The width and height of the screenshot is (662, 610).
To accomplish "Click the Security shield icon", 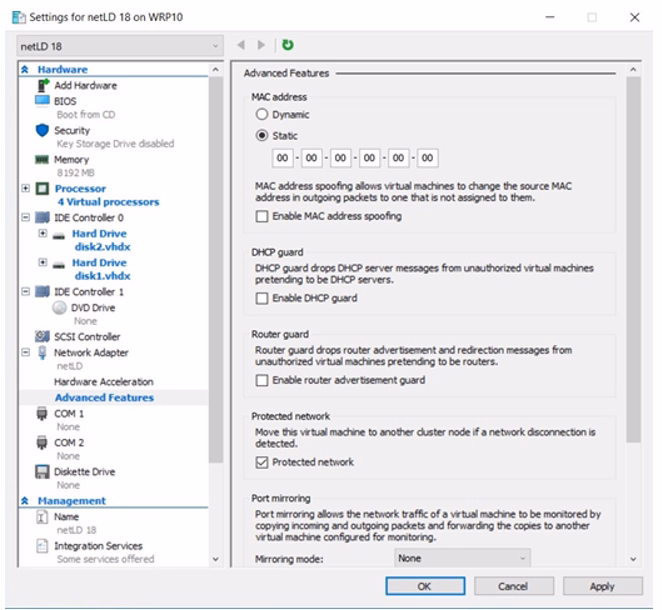I will point(42,130).
